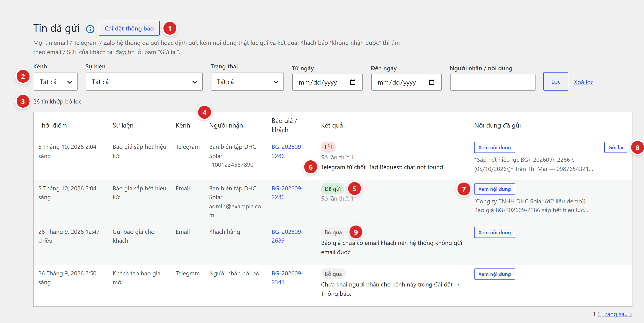Expand the Trạng thái dropdown
This screenshot has height=323, width=644.
pyautogui.click(x=247, y=82)
